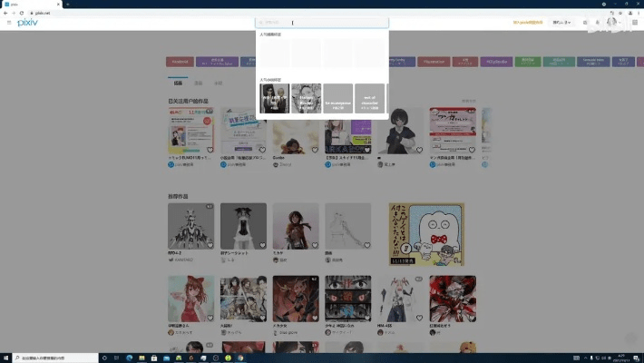Open Task View in the taskbar

tap(116, 358)
